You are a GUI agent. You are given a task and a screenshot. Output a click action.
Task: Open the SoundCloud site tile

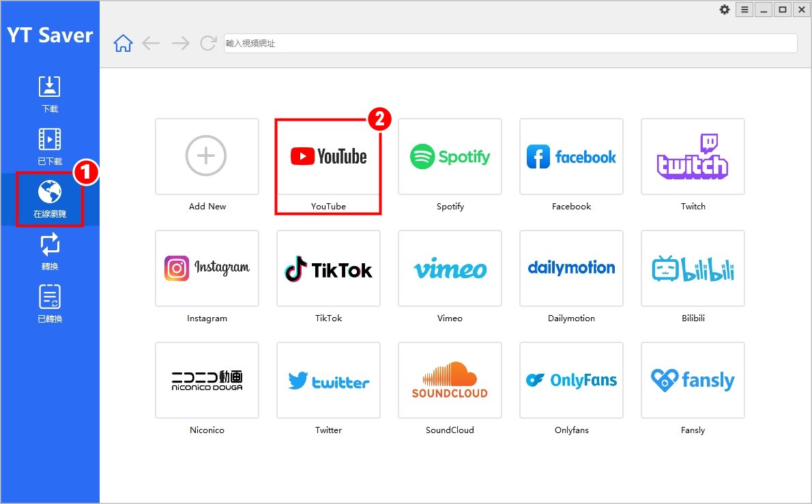tap(450, 380)
